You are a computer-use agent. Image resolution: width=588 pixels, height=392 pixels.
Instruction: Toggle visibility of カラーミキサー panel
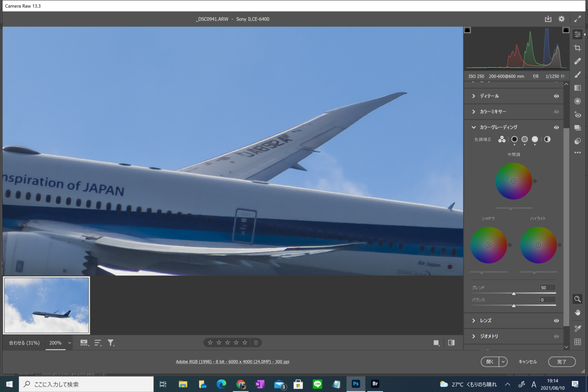(556, 112)
